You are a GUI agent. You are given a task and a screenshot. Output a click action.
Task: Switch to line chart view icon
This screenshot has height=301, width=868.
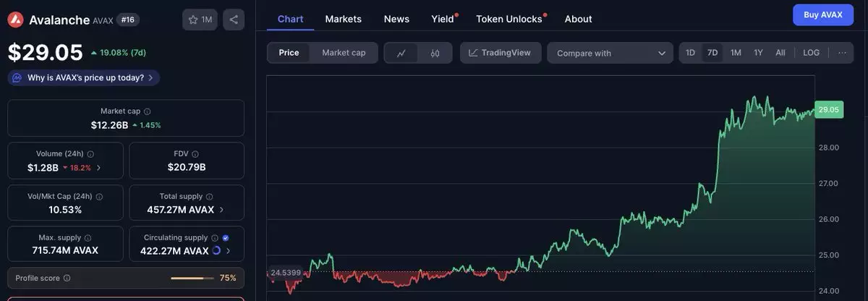click(401, 53)
